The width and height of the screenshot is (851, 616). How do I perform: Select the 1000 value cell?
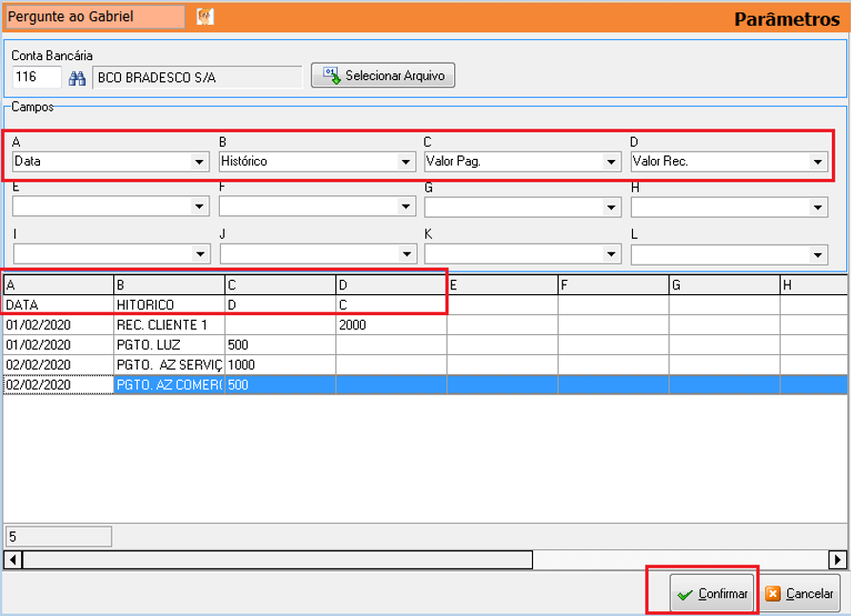[x=280, y=365]
